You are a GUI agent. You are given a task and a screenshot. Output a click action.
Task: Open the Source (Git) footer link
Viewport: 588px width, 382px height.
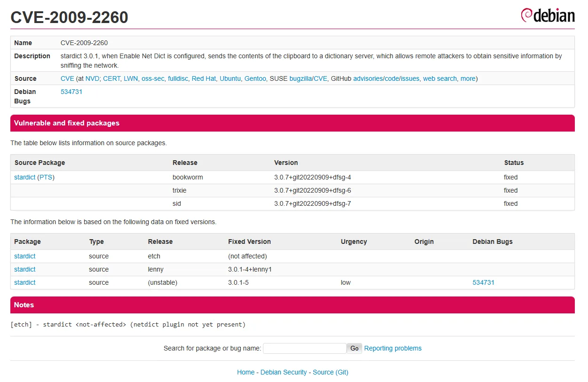[x=331, y=372]
